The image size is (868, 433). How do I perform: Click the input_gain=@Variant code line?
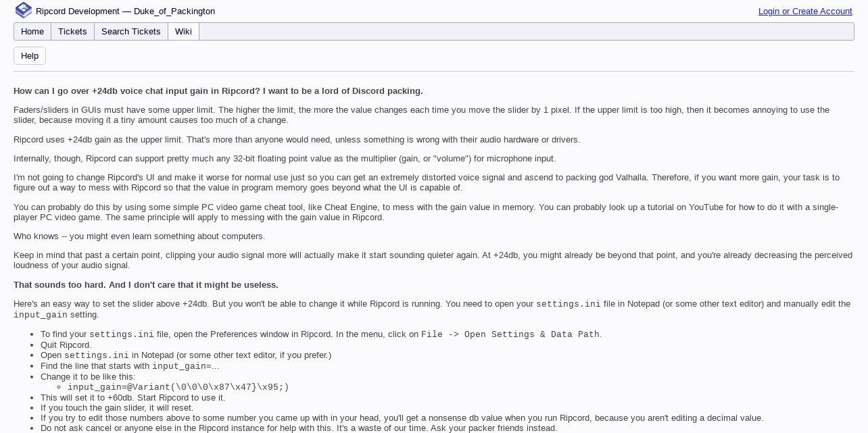pos(178,387)
